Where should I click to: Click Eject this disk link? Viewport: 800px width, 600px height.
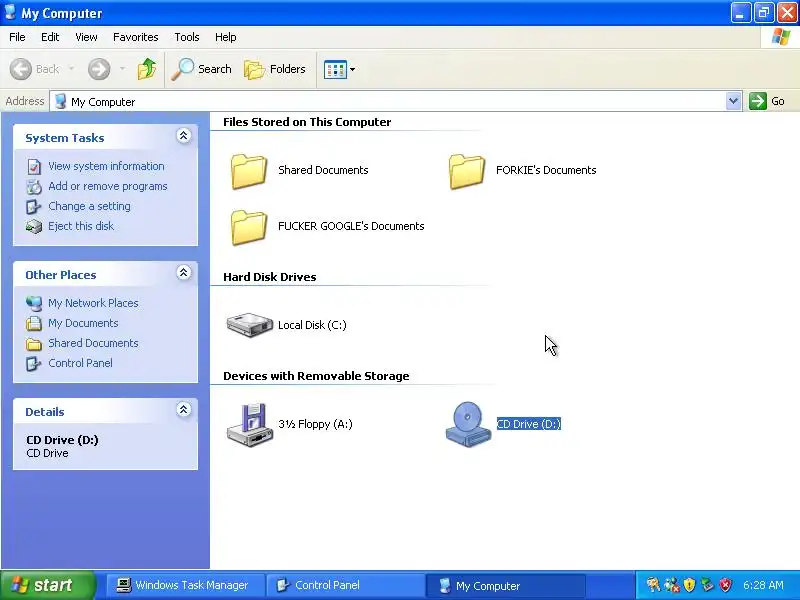[x=81, y=226]
